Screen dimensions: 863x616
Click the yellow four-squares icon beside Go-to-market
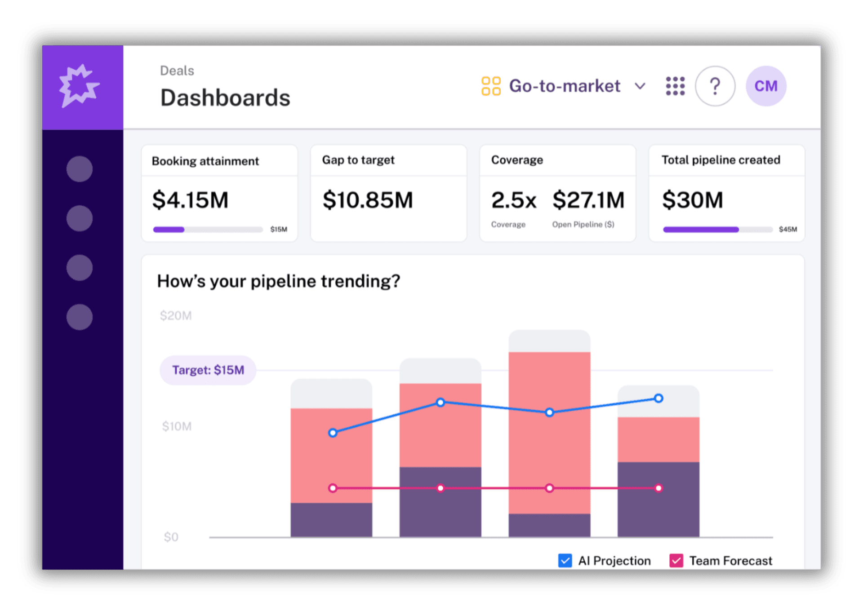(x=491, y=86)
